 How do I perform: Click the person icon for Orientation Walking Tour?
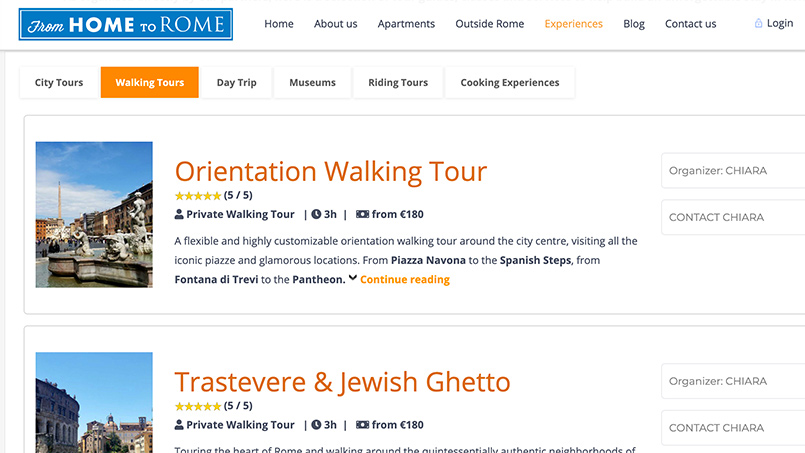pos(179,214)
